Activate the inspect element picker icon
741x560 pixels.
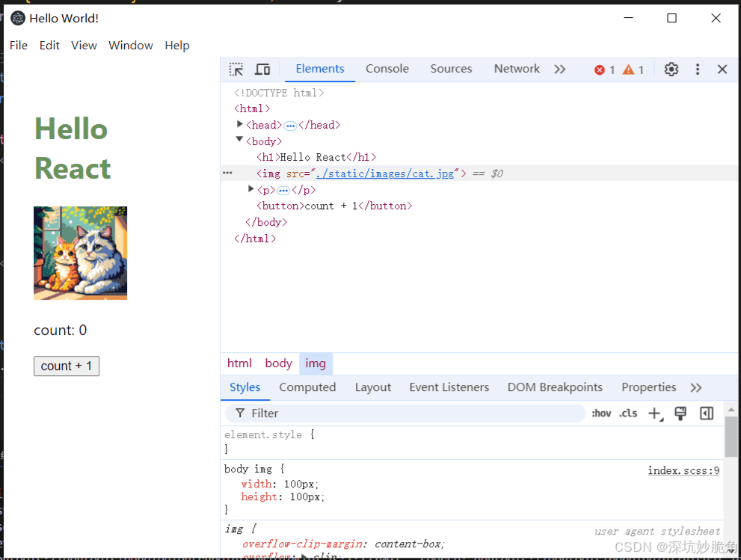(x=236, y=70)
